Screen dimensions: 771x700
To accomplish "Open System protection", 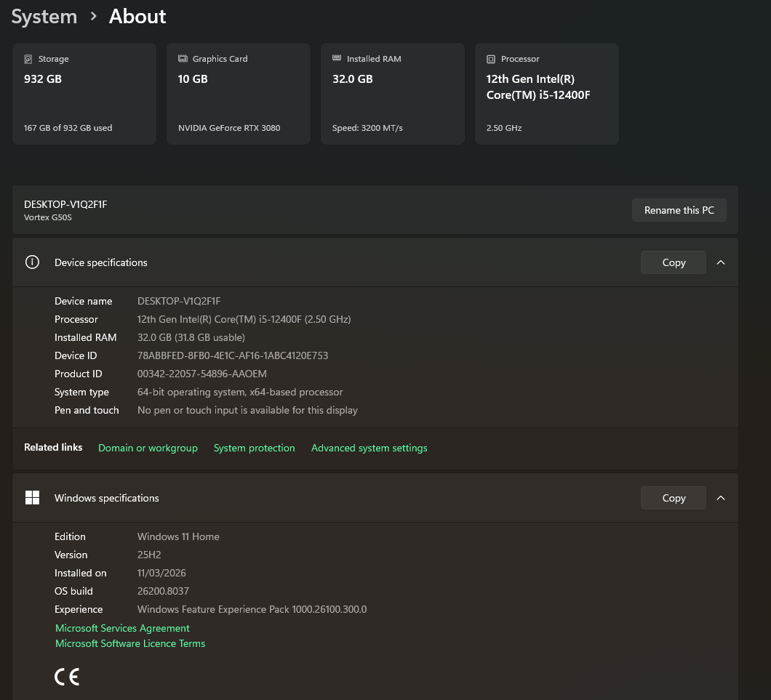I will point(254,448).
